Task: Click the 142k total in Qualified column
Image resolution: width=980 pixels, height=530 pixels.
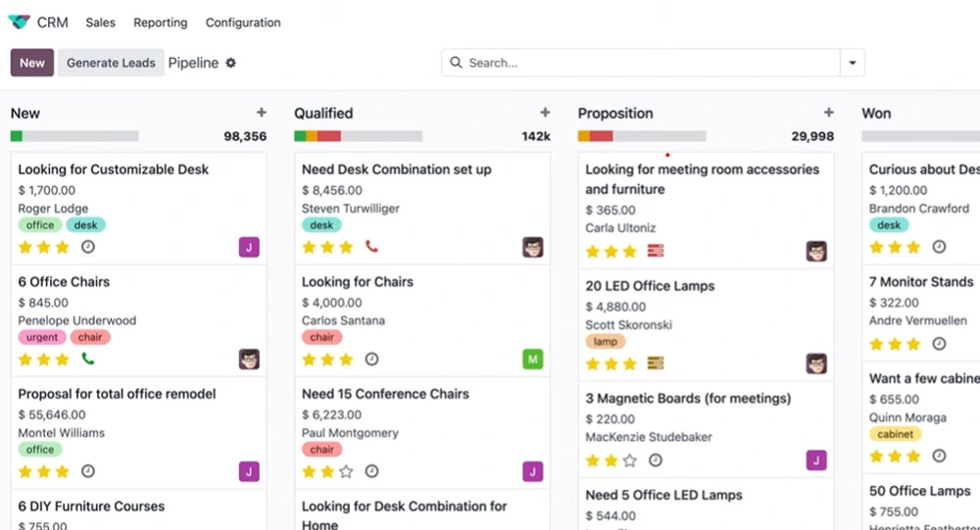Action: (x=536, y=136)
